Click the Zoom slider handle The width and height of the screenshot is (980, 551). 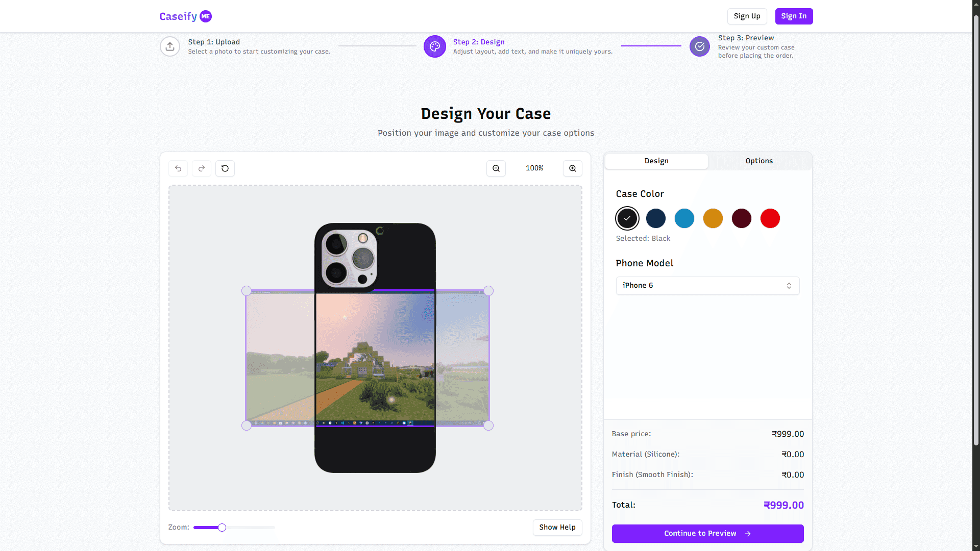coord(222,528)
